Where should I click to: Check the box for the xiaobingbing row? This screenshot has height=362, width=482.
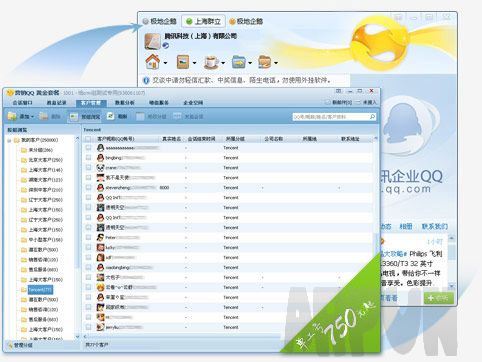88,267
